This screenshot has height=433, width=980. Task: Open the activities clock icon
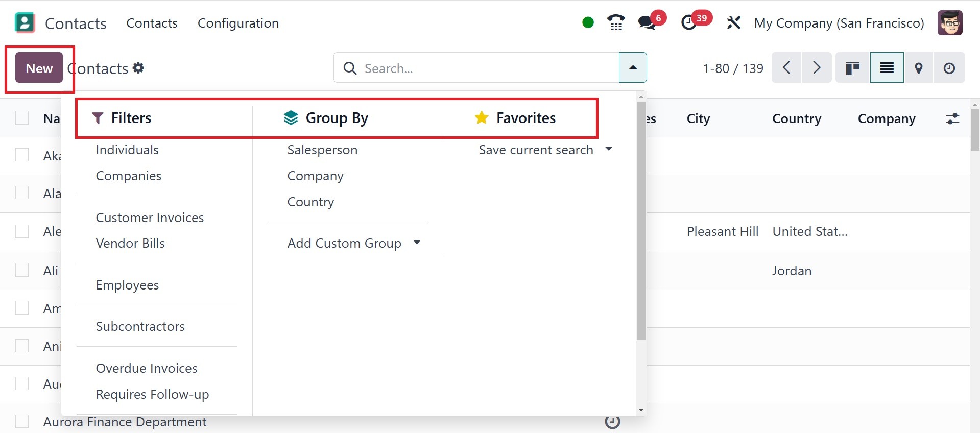[689, 22]
